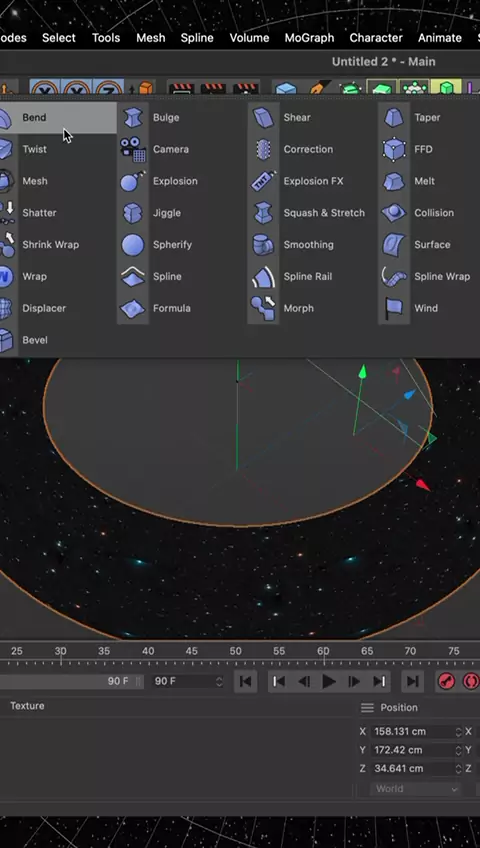Screen dimensions: 480x848
Task: Open the Select menu
Action: (x=59, y=38)
